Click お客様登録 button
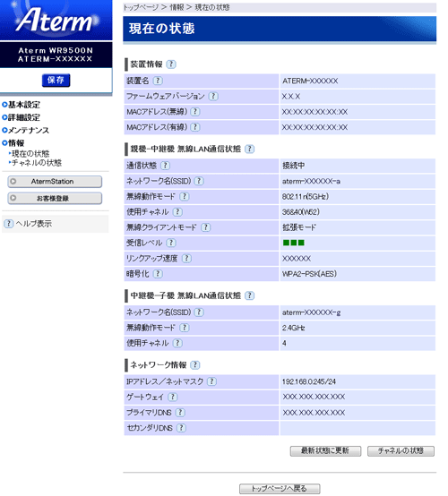 tap(55, 199)
